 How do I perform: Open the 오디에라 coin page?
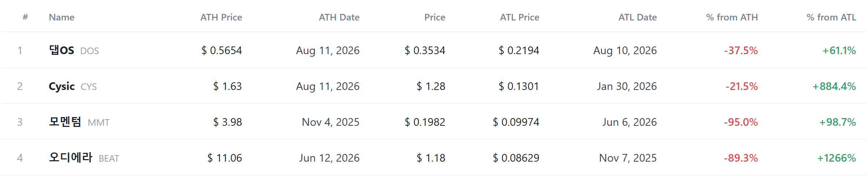[x=71, y=158]
